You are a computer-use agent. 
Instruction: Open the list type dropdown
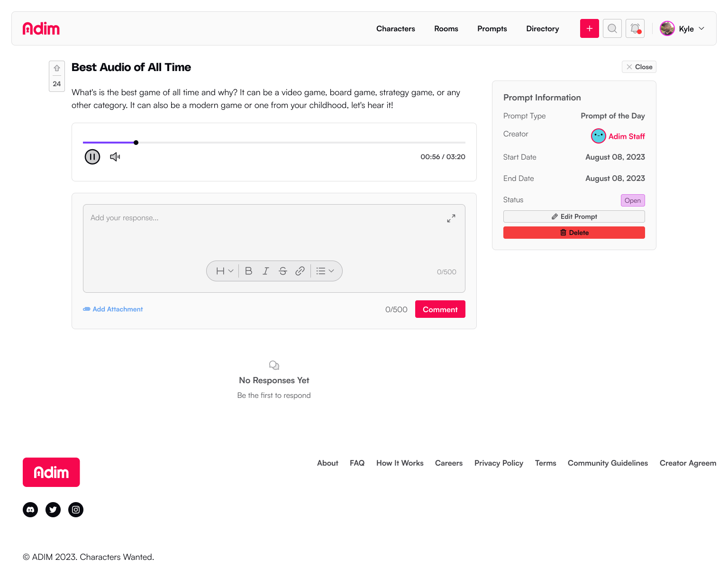pos(325,271)
